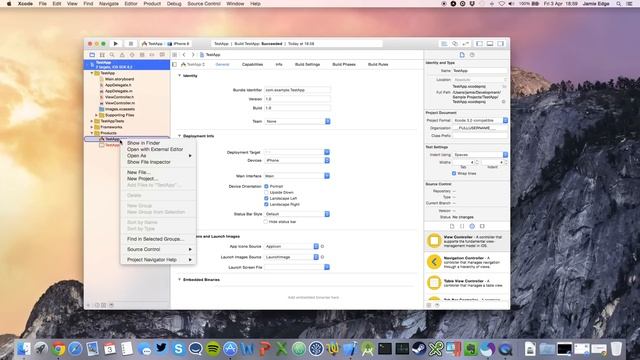
Task: Open the report navigator icon
Action: pyautogui.click(x=162, y=55)
